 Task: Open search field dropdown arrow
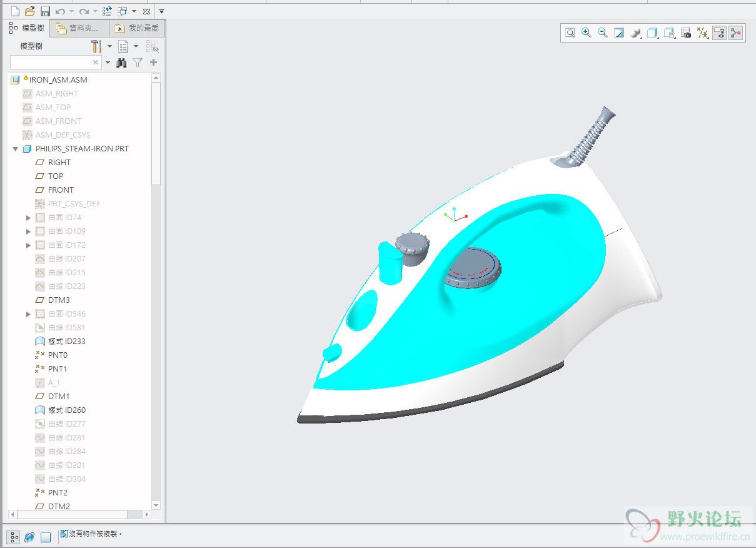pos(108,63)
